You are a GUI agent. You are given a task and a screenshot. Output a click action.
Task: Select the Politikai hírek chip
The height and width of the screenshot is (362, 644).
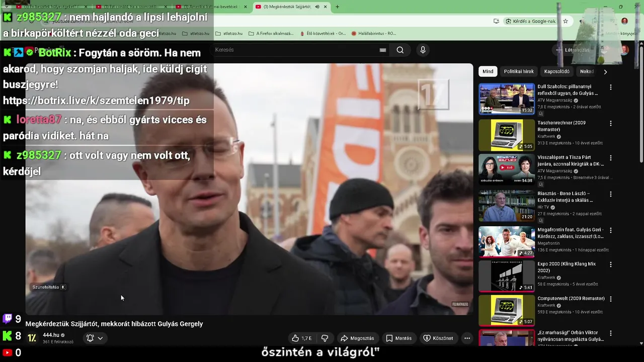point(519,71)
